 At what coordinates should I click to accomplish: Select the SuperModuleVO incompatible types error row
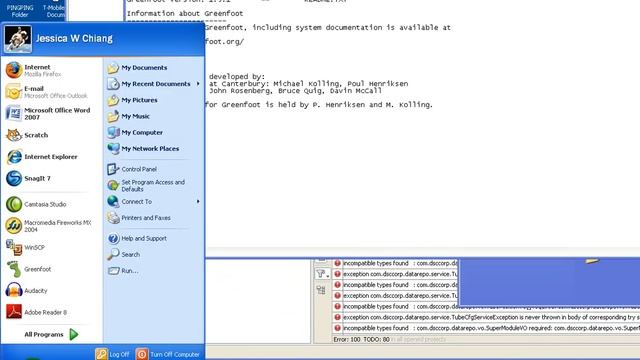pyautogui.click(x=487, y=328)
